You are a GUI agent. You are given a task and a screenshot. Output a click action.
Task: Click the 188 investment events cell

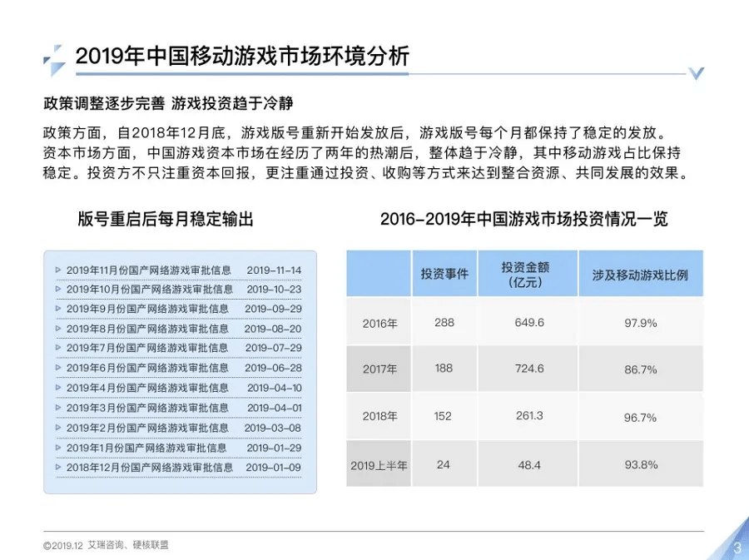pyautogui.click(x=444, y=368)
